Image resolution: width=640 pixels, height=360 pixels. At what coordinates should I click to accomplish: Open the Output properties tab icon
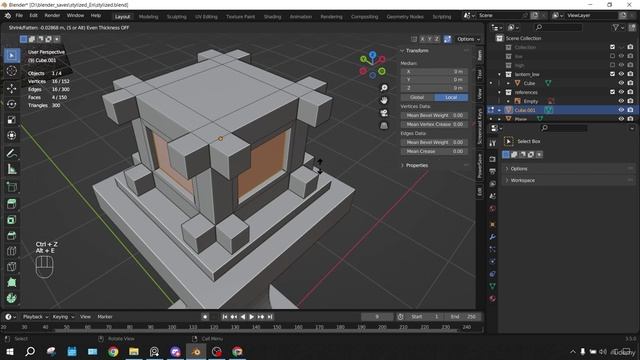493,171
